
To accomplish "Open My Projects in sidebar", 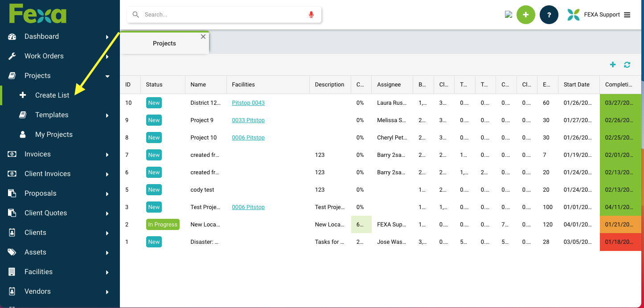I will click(53, 135).
